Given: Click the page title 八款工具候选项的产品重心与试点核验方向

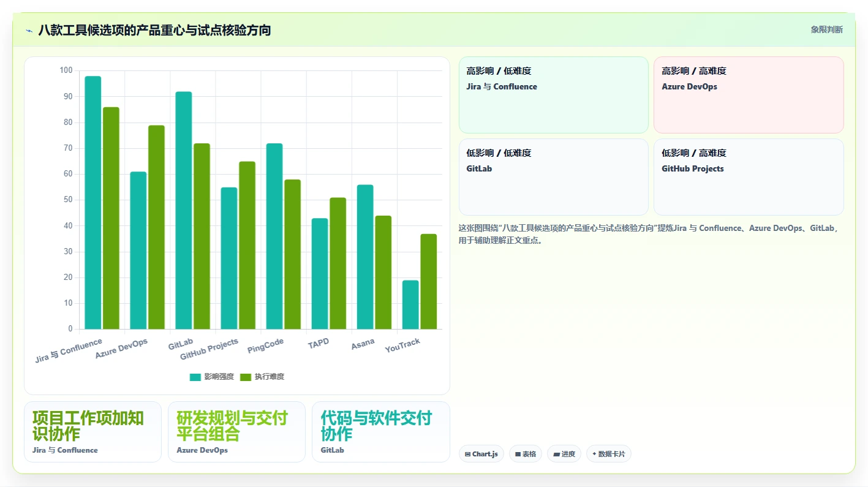Looking at the screenshot, I should pyautogui.click(x=154, y=30).
